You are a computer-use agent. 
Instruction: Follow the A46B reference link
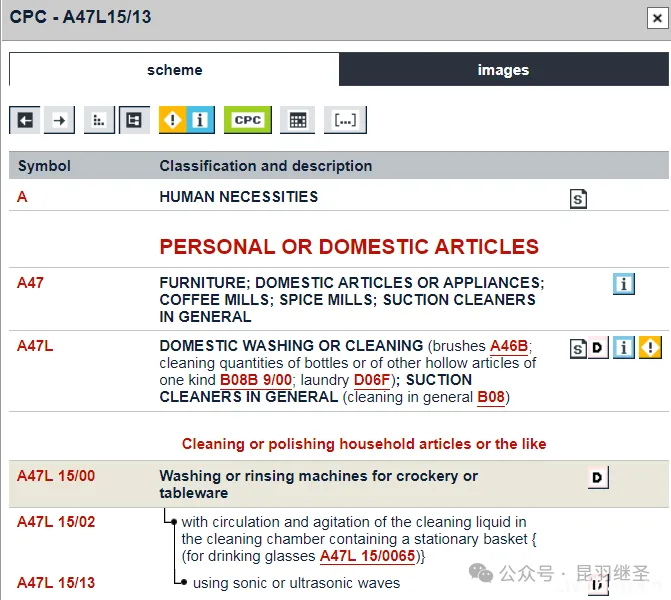click(509, 346)
